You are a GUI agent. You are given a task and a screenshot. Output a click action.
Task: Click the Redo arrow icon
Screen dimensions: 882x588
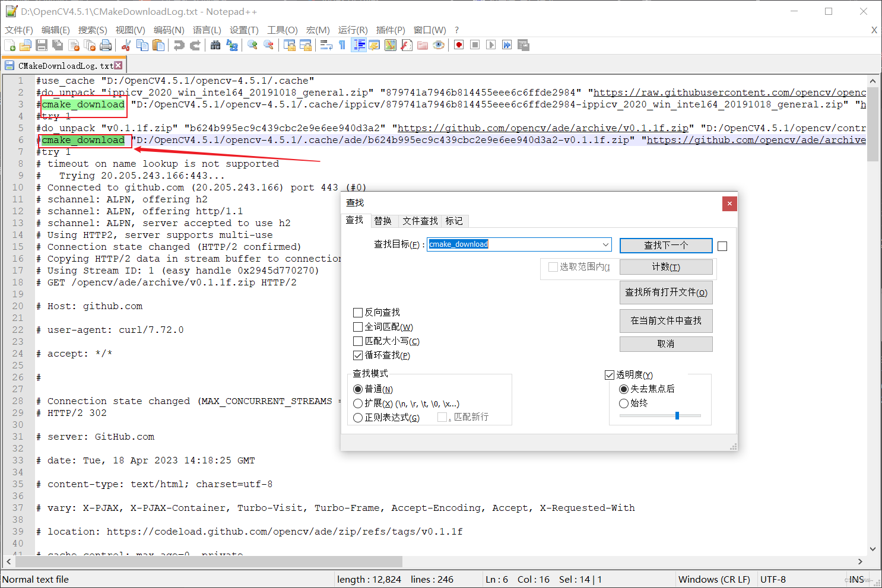click(195, 45)
